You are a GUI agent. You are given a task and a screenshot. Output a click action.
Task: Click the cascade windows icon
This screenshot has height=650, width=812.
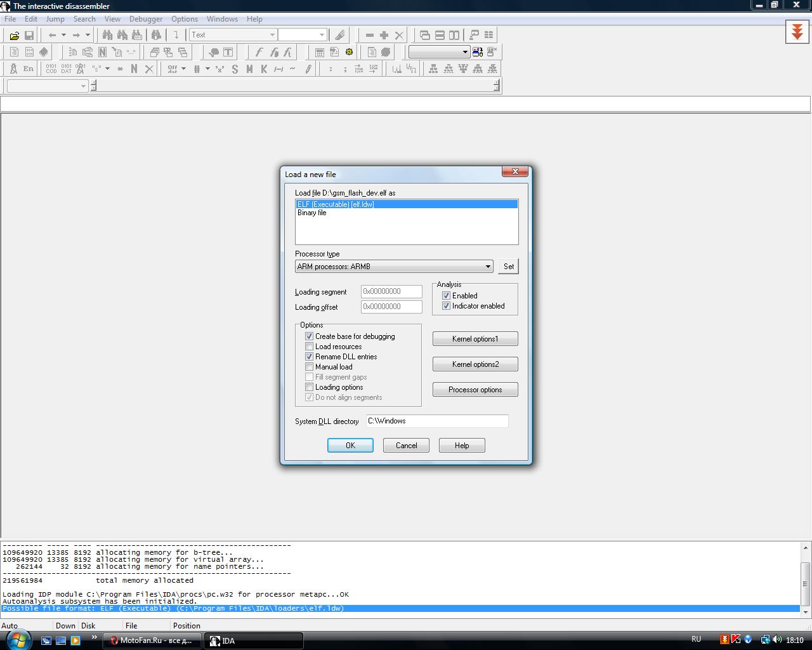[425, 35]
